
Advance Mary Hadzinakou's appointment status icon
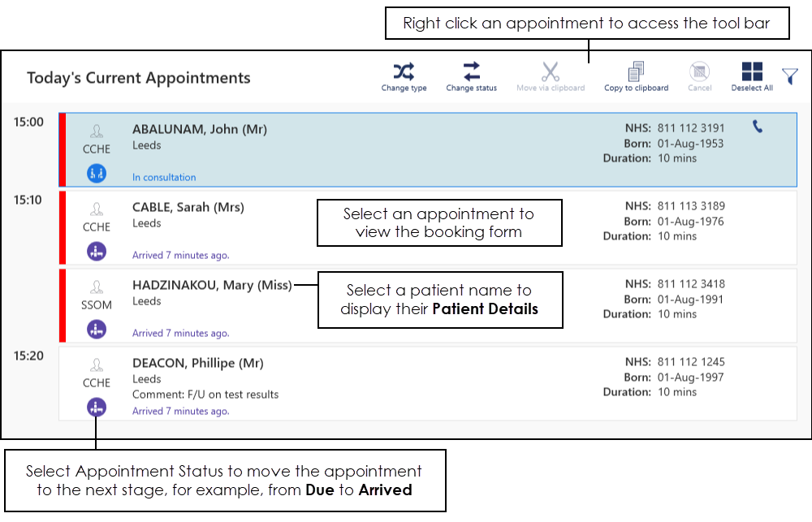pos(97,329)
